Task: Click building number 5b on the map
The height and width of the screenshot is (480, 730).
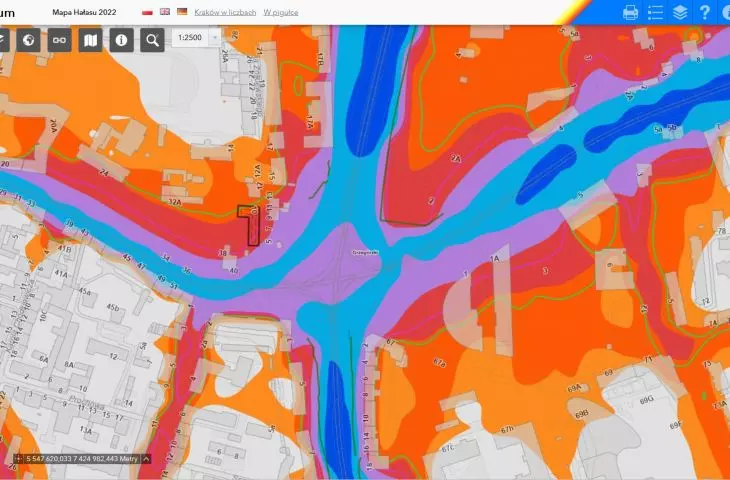Action: pos(672,127)
